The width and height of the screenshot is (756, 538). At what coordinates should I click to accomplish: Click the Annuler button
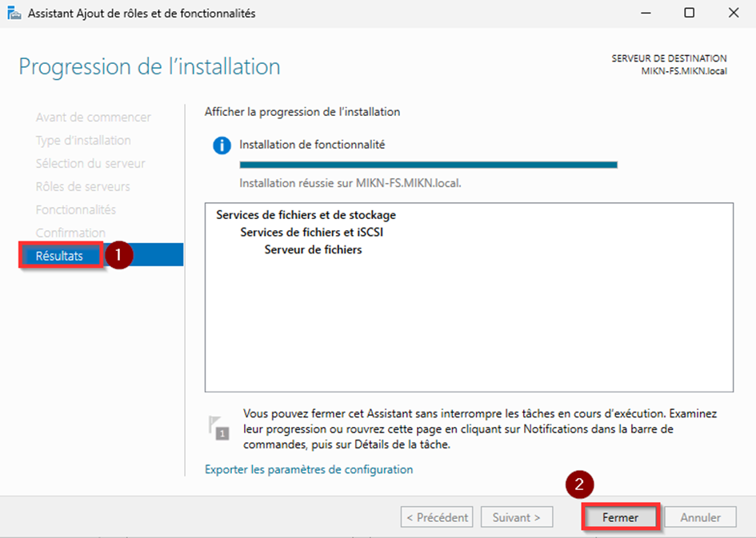click(700, 518)
